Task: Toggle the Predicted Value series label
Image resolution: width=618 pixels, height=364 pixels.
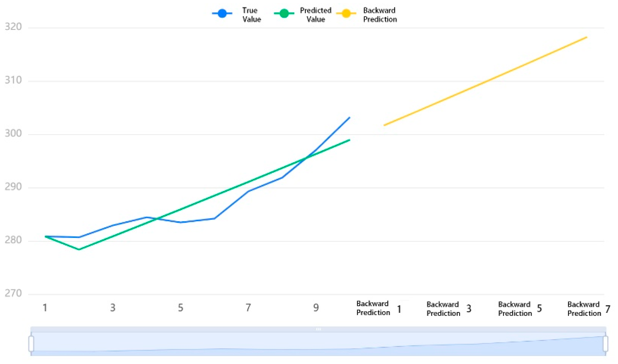Action: [316, 15]
